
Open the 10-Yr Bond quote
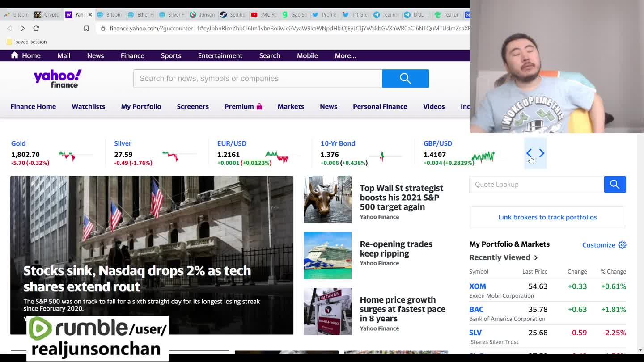[x=338, y=143]
